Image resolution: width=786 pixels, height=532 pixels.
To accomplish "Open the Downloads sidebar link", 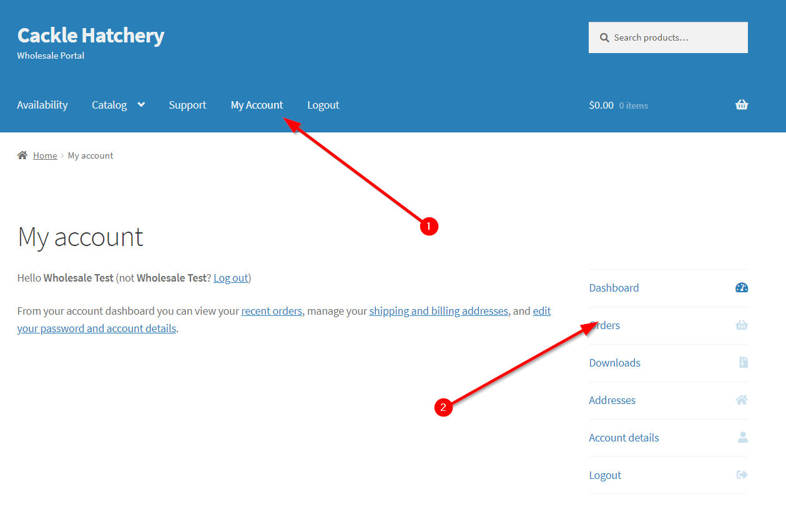I will click(614, 363).
